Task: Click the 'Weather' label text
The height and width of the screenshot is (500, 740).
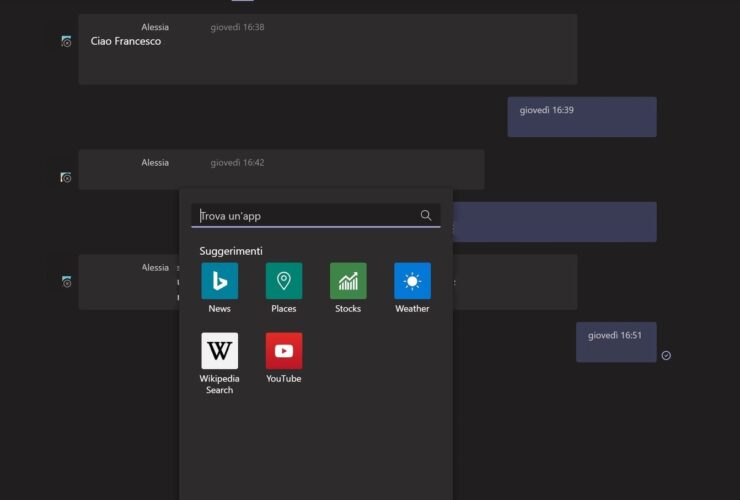Action: (x=412, y=308)
